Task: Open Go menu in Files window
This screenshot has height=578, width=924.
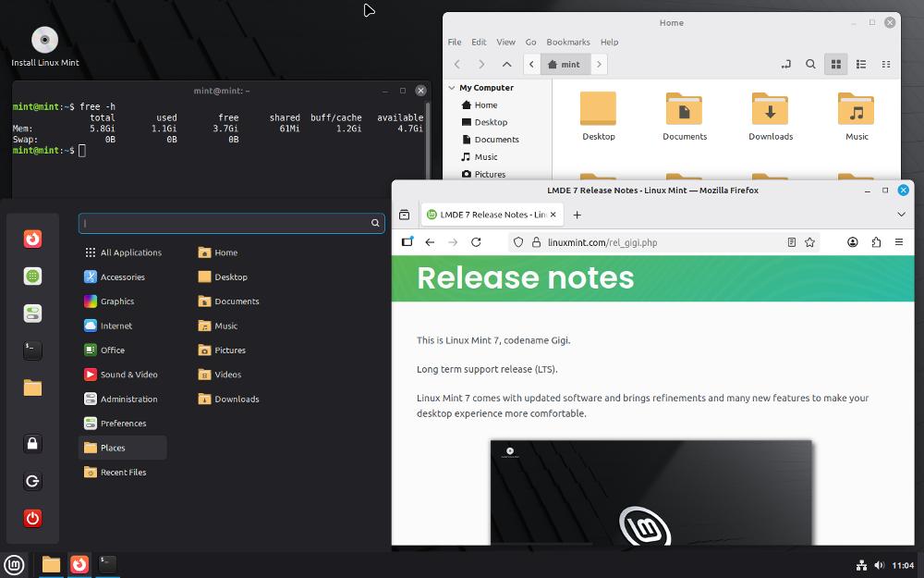Action: tap(531, 43)
